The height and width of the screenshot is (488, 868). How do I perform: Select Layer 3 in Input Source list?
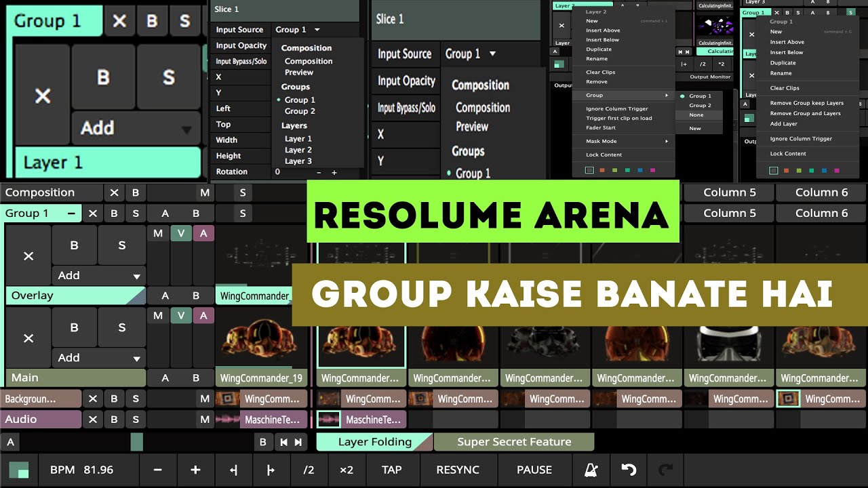point(298,161)
